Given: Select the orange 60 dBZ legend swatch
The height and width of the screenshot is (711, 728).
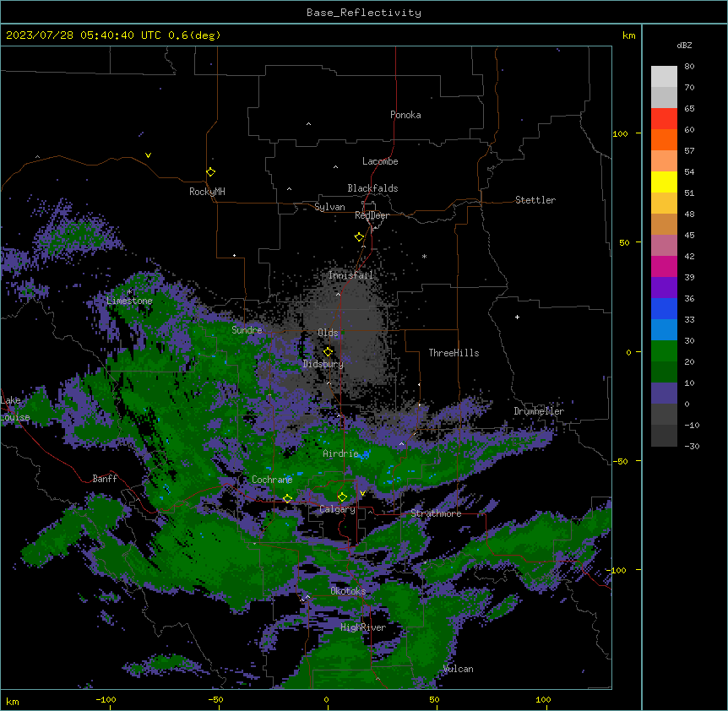Looking at the screenshot, I should [x=664, y=139].
